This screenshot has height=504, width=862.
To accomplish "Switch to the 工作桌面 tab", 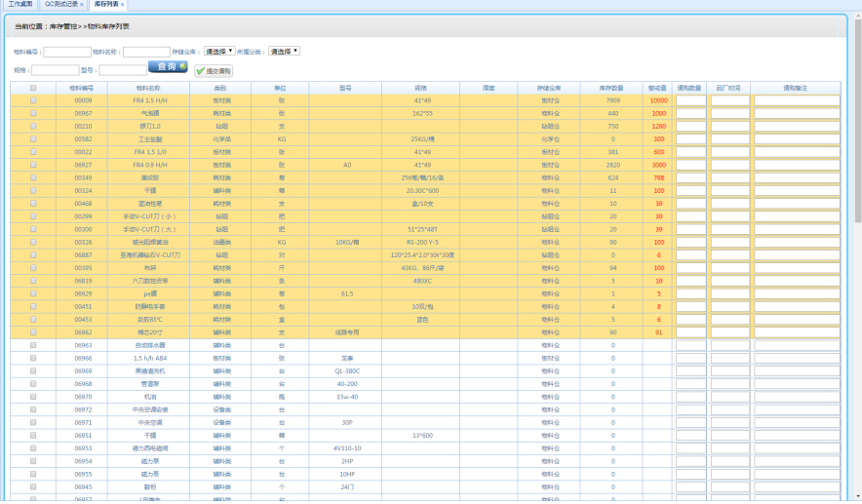I will click(x=20, y=5).
